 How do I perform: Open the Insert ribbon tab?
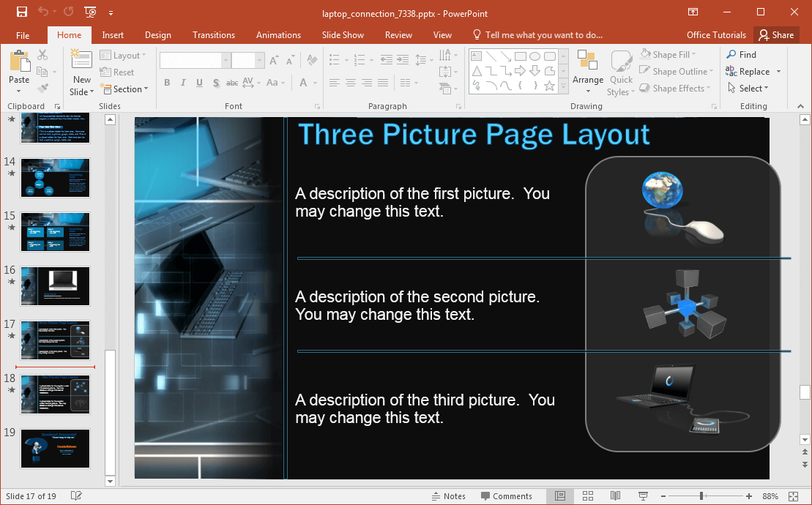pos(113,35)
